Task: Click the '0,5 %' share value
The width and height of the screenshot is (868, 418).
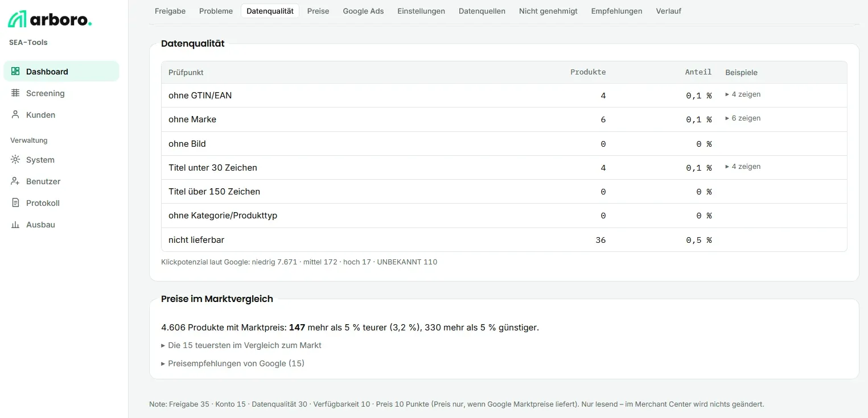Action: [699, 240]
